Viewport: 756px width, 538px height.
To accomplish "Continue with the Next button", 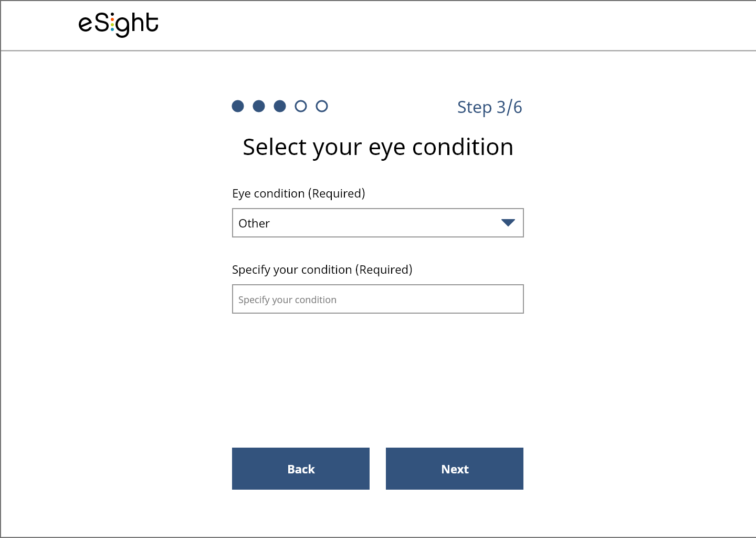I will pyautogui.click(x=455, y=469).
